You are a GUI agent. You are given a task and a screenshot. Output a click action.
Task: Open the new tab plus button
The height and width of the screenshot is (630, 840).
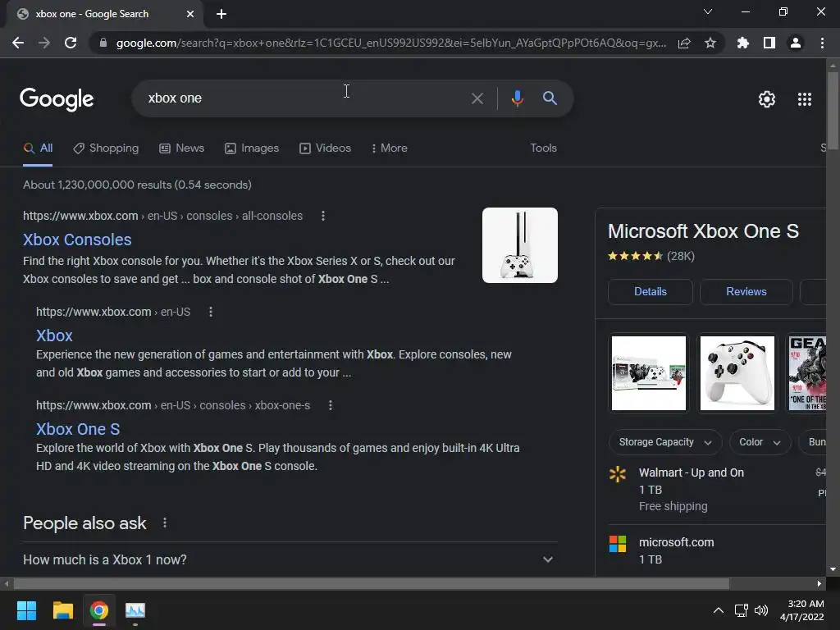pyautogui.click(x=221, y=14)
